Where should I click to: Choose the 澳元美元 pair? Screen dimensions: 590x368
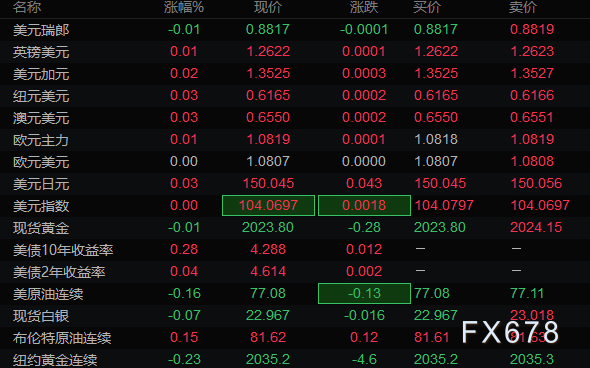[295, 118]
